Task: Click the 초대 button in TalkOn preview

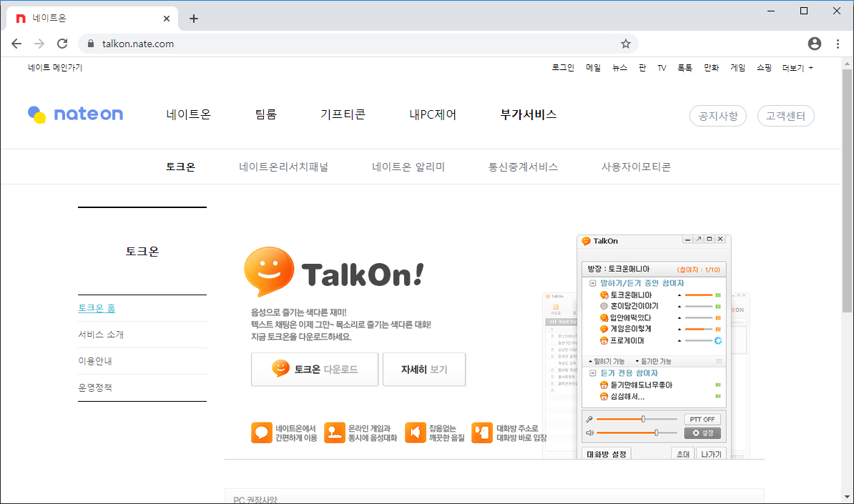Action: tap(682, 453)
